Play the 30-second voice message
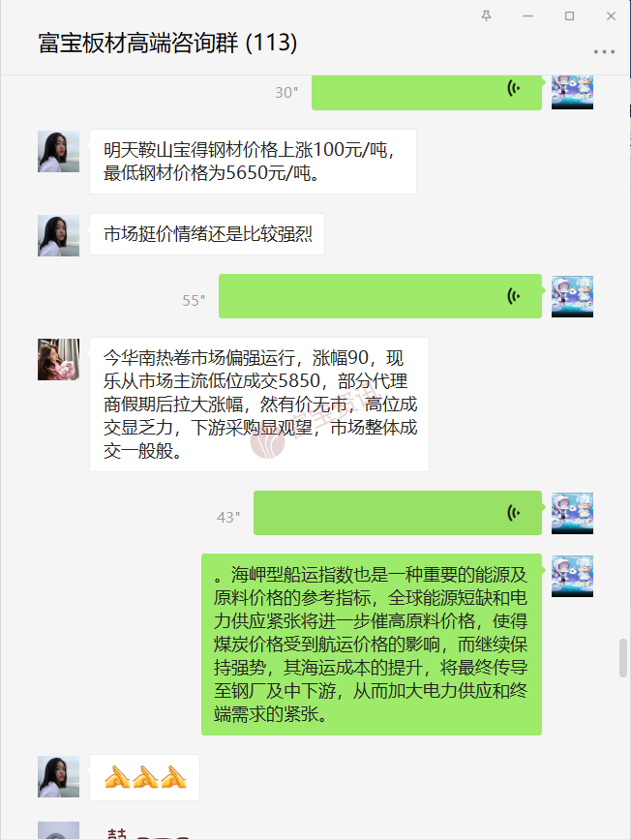The height and width of the screenshot is (840, 631). [x=427, y=92]
